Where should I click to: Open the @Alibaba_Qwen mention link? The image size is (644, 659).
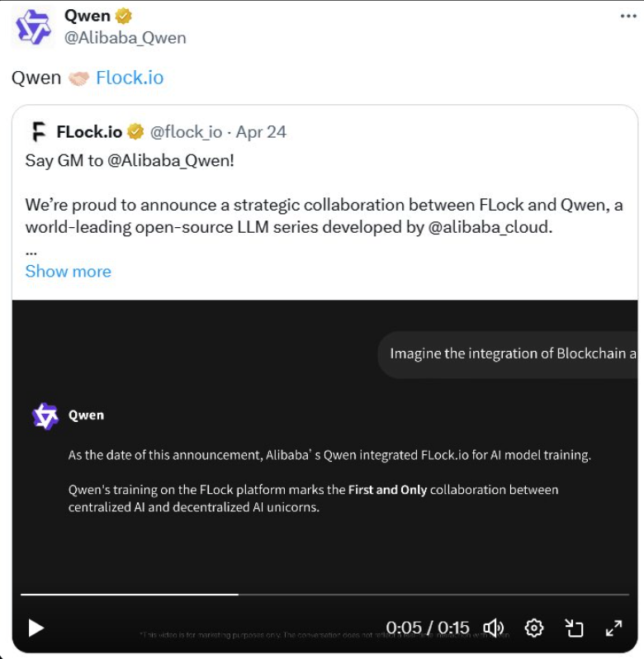click(171, 160)
